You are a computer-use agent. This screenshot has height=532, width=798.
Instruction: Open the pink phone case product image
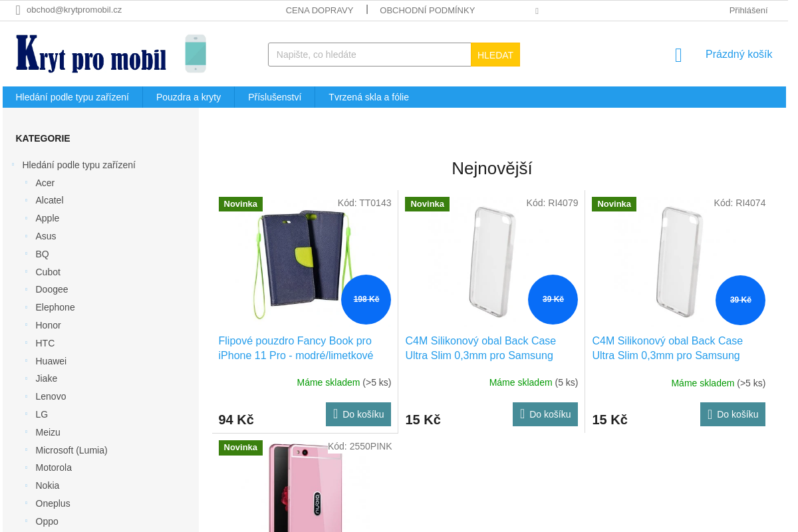click(x=305, y=487)
